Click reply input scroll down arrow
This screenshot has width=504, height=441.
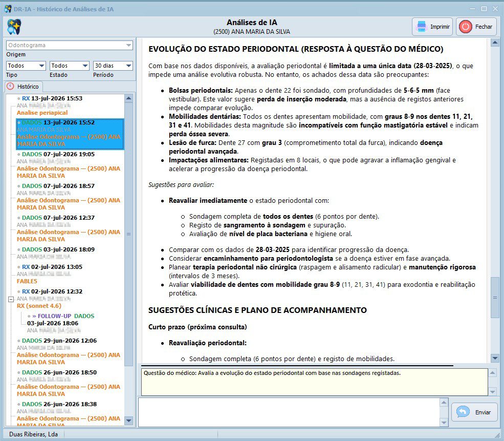pyautogui.click(x=444, y=423)
